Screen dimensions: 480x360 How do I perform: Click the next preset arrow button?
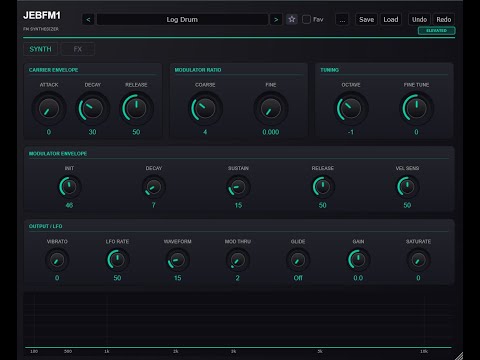tap(276, 20)
